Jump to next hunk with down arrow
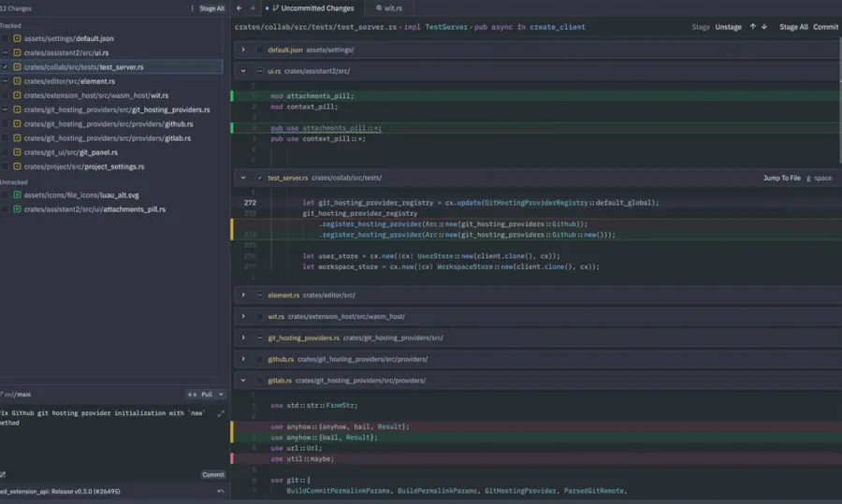The height and width of the screenshot is (504, 842). (x=764, y=27)
